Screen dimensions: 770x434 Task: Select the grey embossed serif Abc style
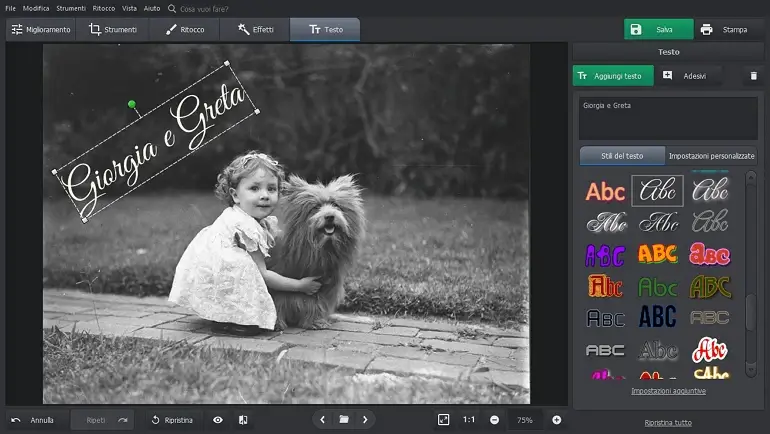tap(658, 351)
